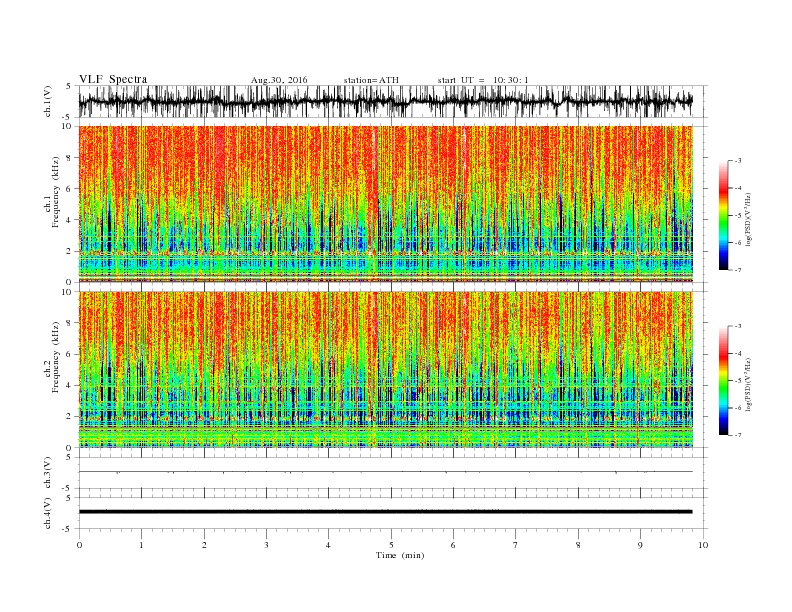
Task: Click the "10" tick on the bottom time axis
Action: tap(704, 545)
